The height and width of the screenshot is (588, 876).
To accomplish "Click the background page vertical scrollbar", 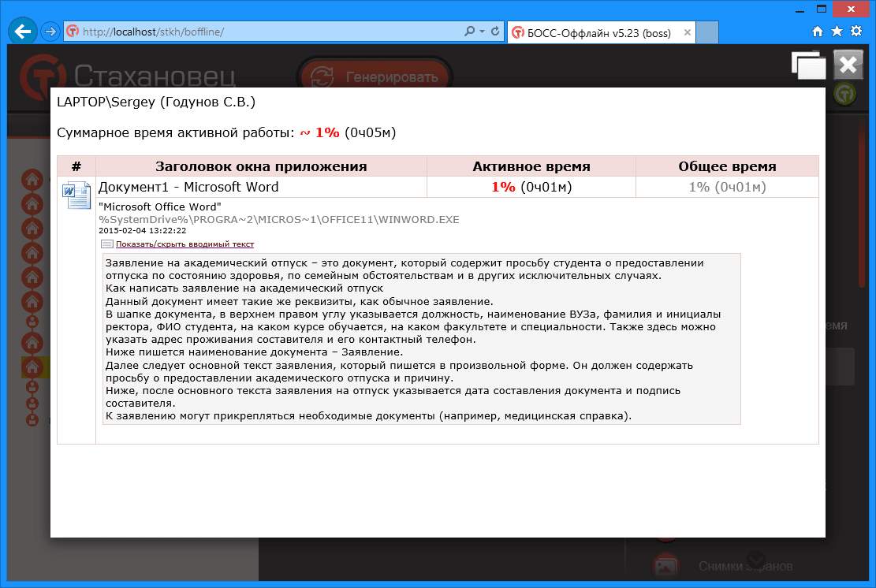I will point(863,204).
